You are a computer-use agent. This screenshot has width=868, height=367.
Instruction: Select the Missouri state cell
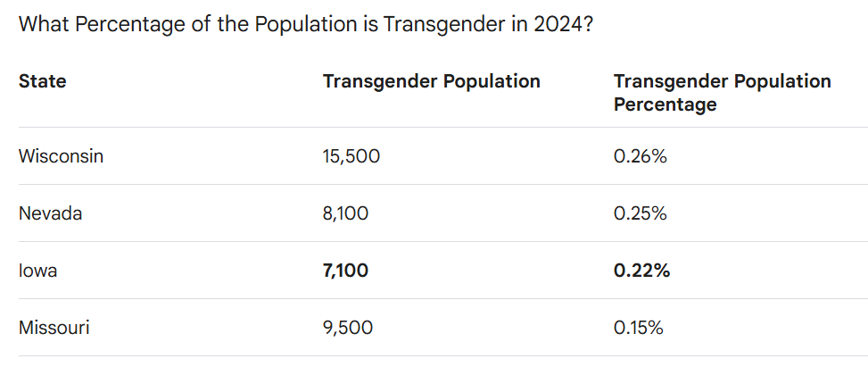(x=54, y=328)
